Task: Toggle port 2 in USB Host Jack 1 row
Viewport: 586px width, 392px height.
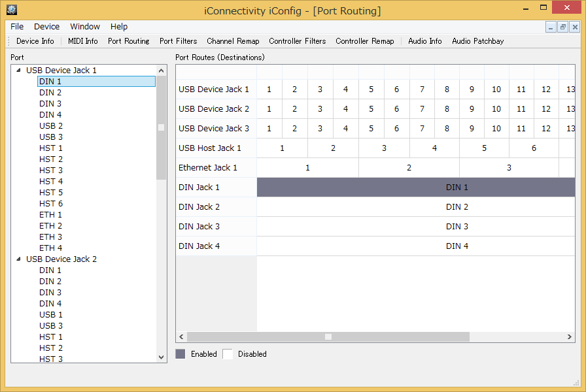Action: (x=333, y=148)
